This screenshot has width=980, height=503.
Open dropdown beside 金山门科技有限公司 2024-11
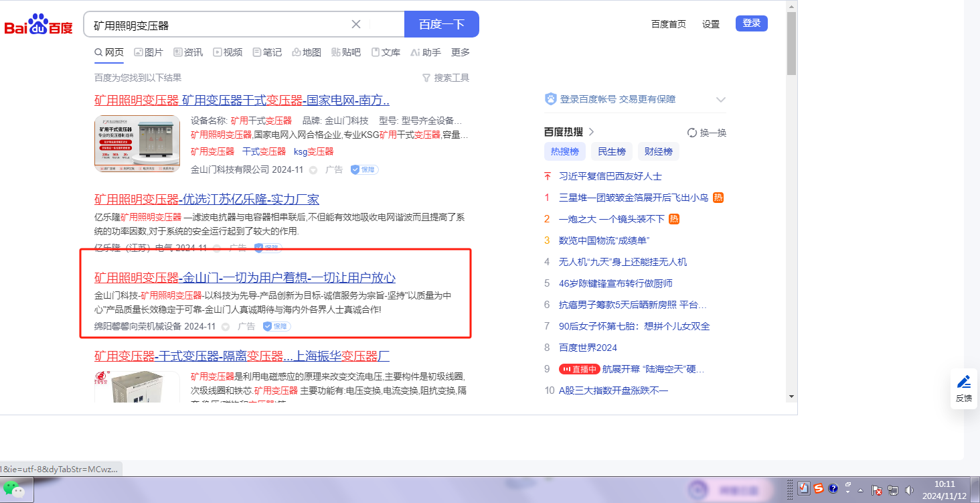pyautogui.click(x=313, y=170)
